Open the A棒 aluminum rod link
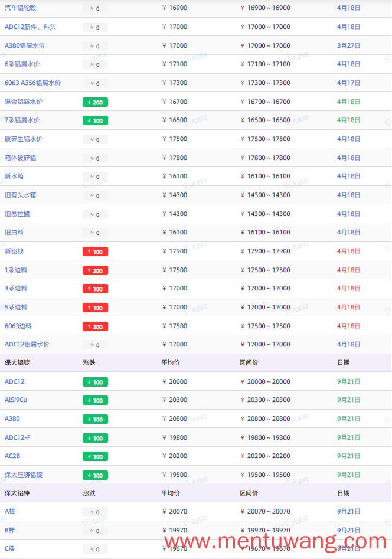Image resolution: width=392 pixels, height=559 pixels. click(9, 511)
